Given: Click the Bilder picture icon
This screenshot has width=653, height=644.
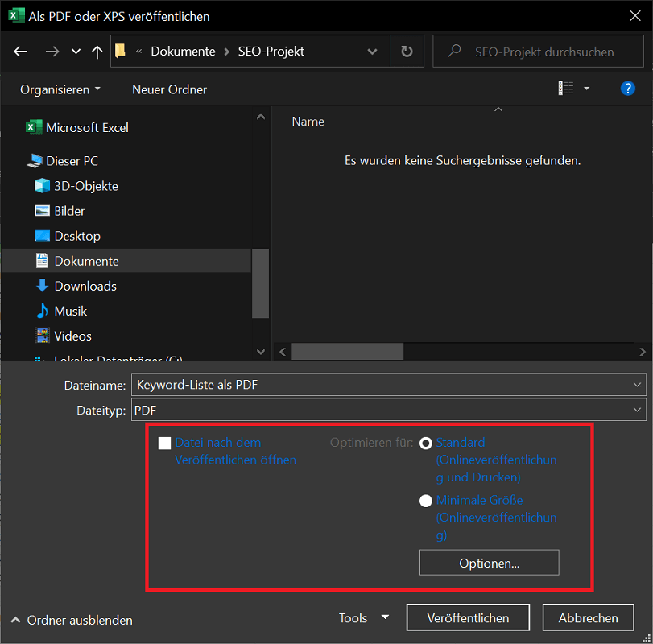Looking at the screenshot, I should (42, 211).
